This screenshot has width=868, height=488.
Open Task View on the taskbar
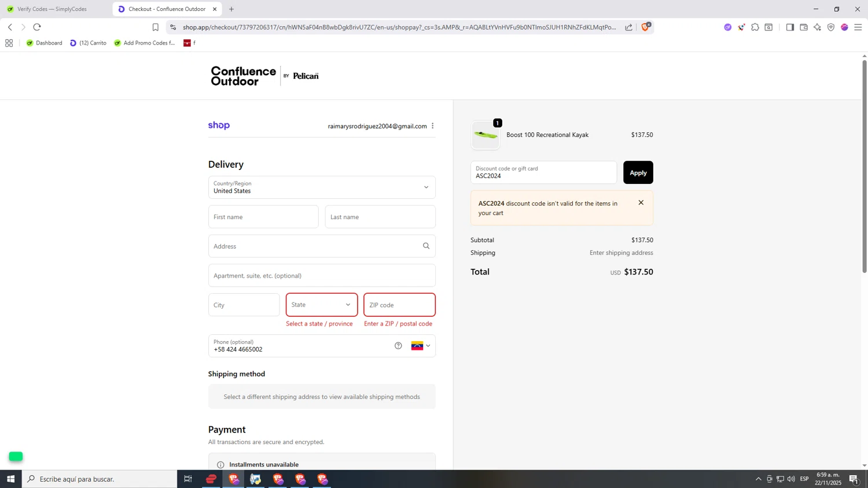(187, 479)
